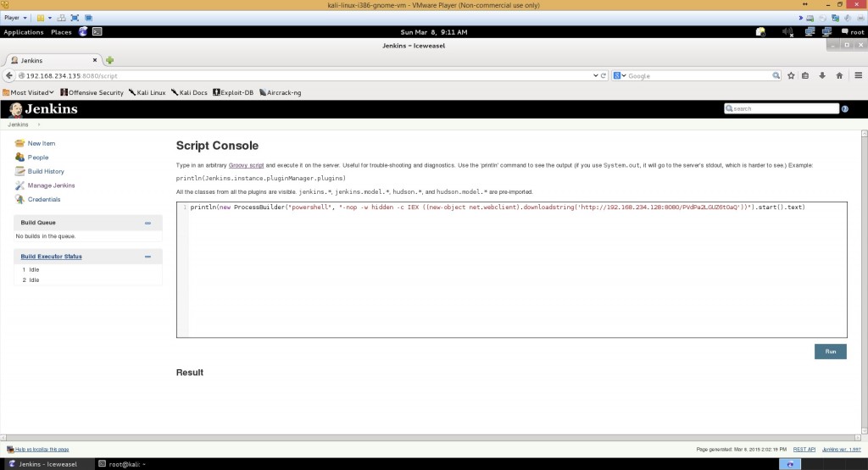Open the Build Executor Status link
The image size is (868, 470).
52,257
